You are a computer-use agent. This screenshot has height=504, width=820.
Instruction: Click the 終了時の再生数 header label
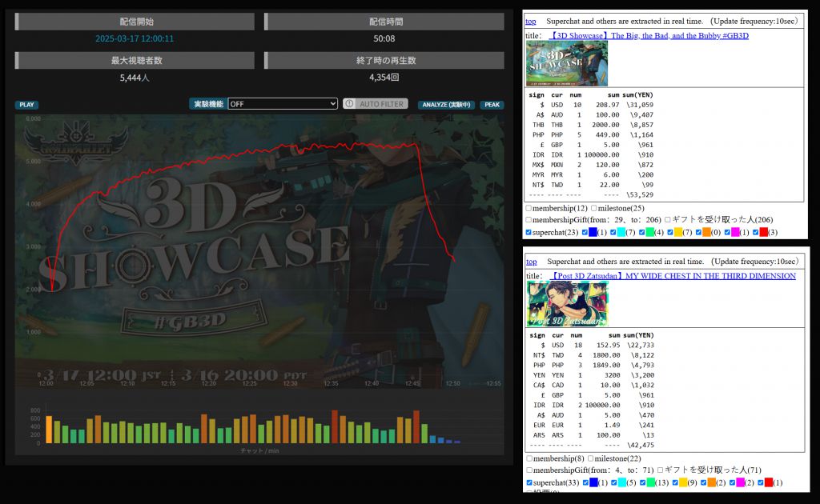tap(386, 61)
